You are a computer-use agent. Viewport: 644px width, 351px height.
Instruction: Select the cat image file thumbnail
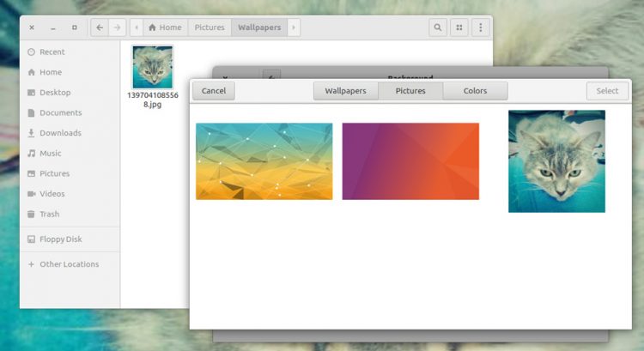click(152, 66)
